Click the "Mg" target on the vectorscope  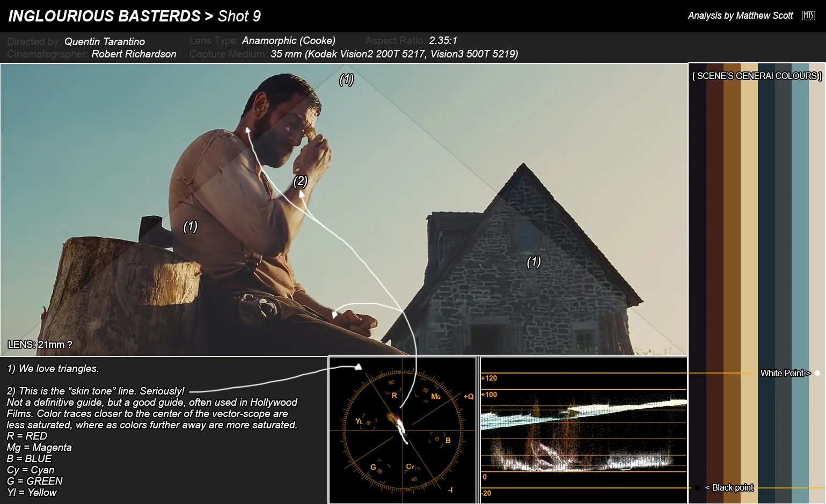pyautogui.click(x=436, y=397)
